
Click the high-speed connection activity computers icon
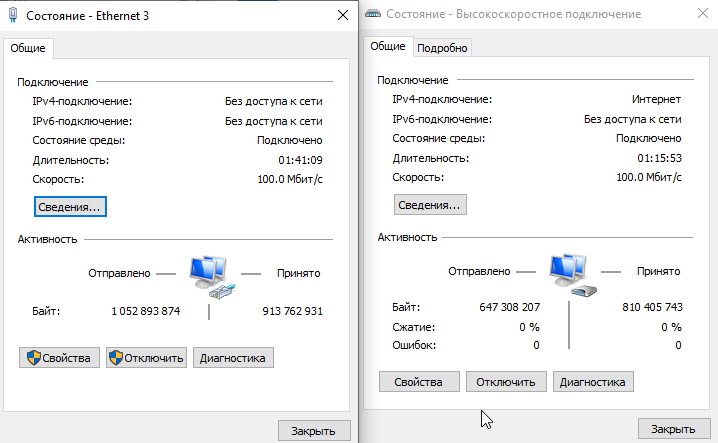point(573,275)
